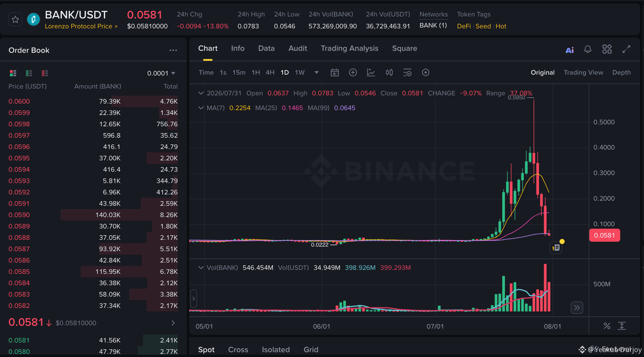
Task: Select the 1H time interval
Action: 256,73
